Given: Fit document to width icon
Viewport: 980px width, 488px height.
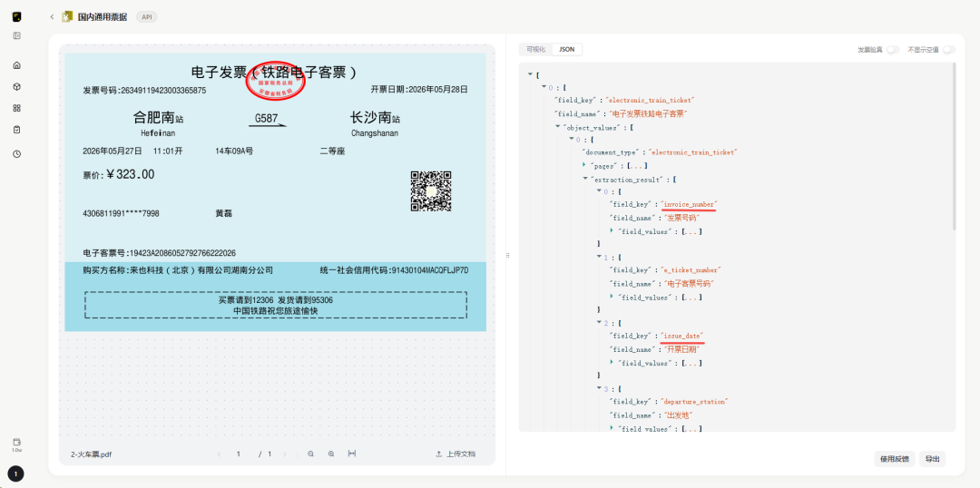Looking at the screenshot, I should coord(352,454).
